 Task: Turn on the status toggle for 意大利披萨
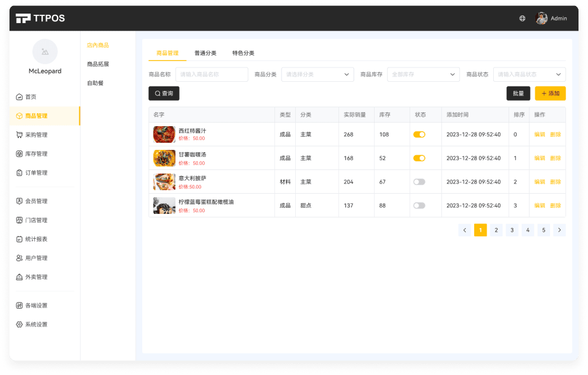pyautogui.click(x=419, y=182)
